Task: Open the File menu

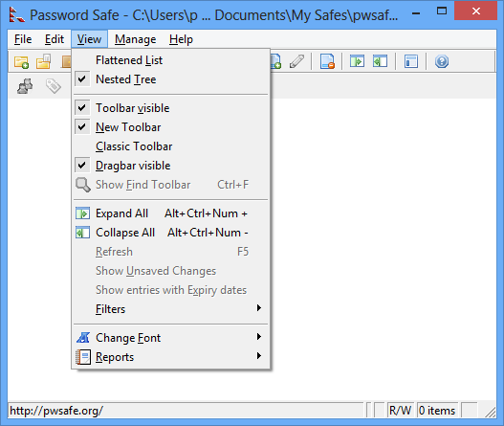Action: tap(23, 39)
